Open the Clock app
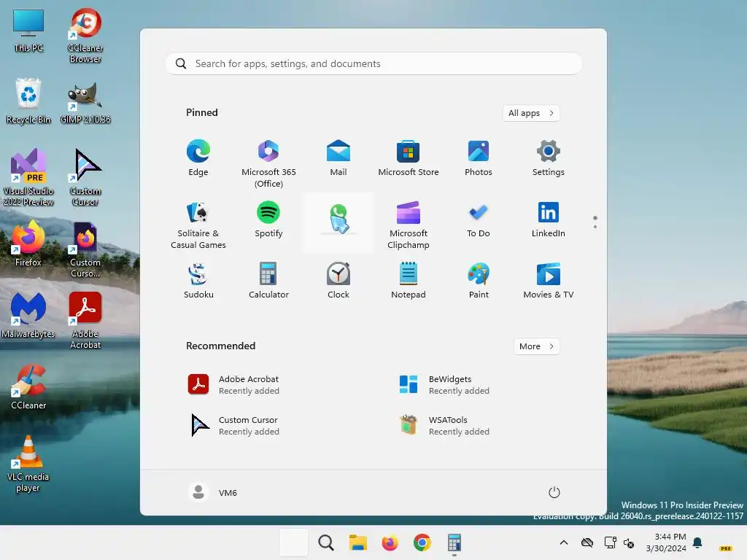The width and height of the screenshot is (747, 560). 338,281
